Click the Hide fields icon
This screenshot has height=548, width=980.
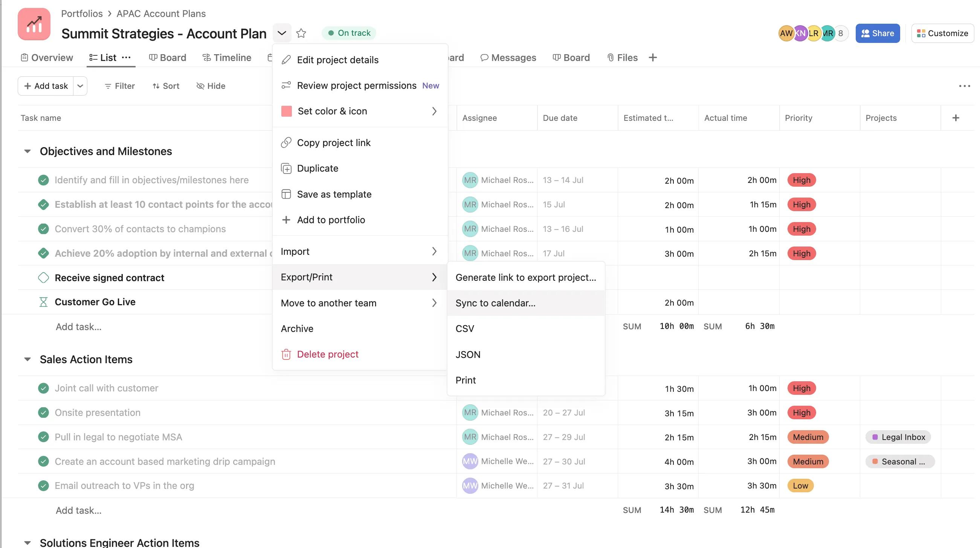200,86
